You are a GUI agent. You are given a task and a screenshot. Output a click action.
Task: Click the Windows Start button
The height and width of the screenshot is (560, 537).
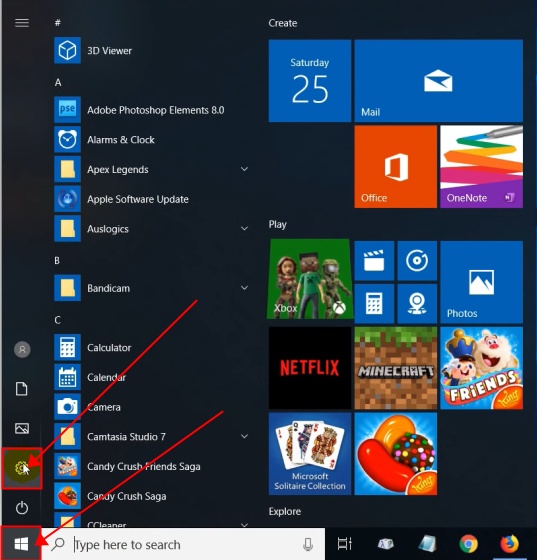(21, 544)
